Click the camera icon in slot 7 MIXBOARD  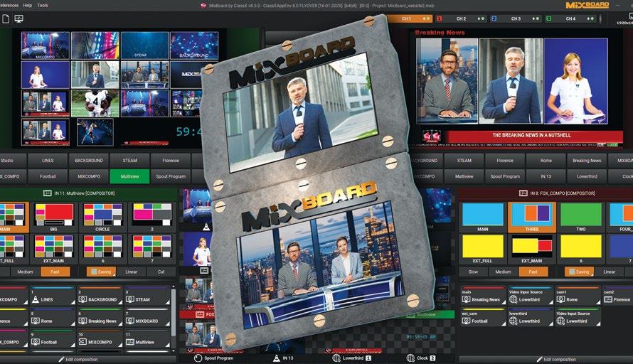coord(130,321)
